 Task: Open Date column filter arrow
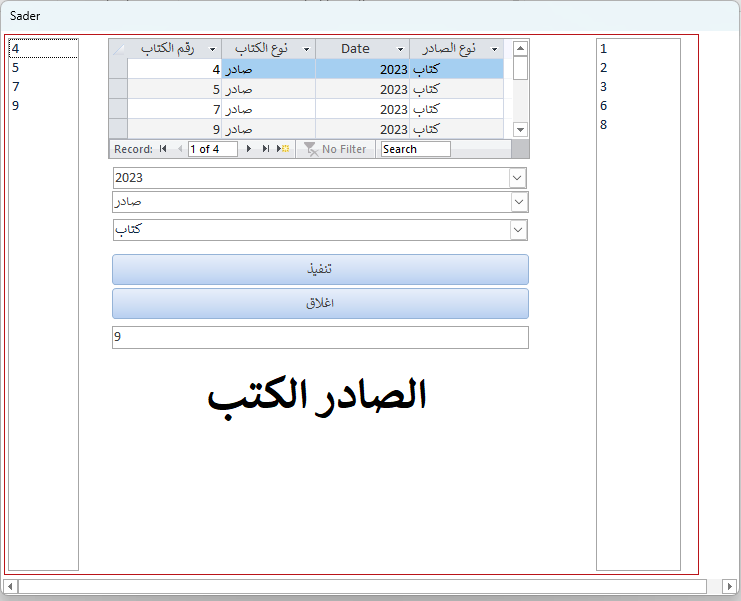pyautogui.click(x=400, y=49)
